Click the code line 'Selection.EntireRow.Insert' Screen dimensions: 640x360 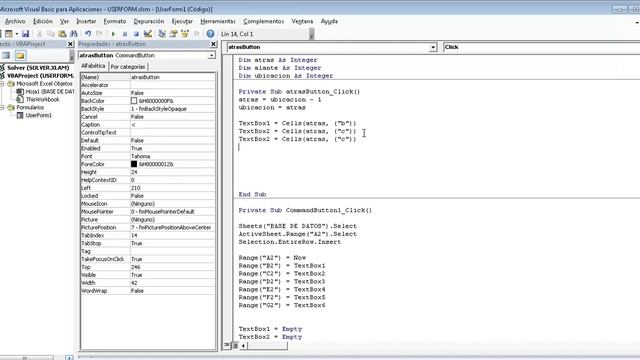[x=290, y=242]
